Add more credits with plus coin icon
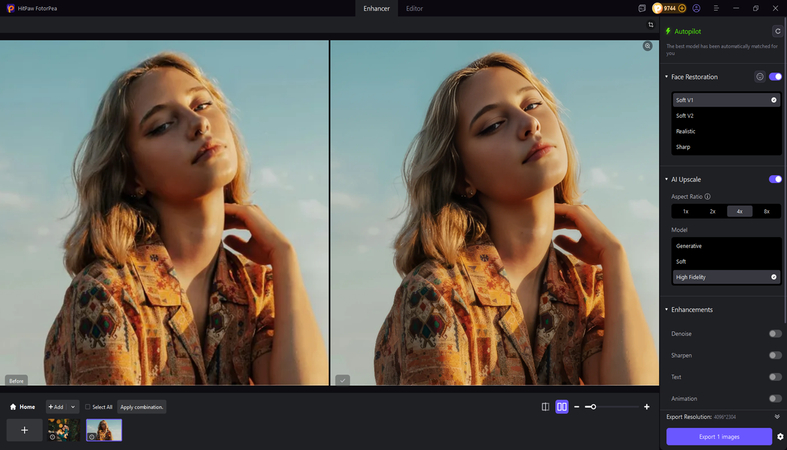The image size is (787, 450). pyautogui.click(x=682, y=8)
